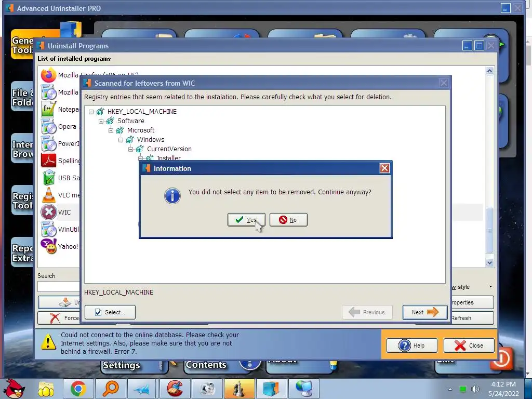Click the yellow warning triangle icon
Image resolution: width=532 pixels, height=399 pixels.
[48, 342]
